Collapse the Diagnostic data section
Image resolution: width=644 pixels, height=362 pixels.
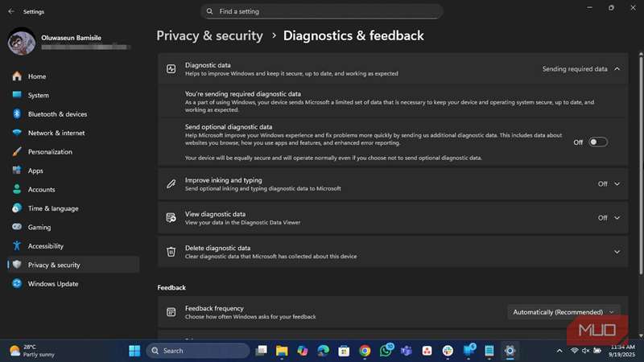pyautogui.click(x=617, y=69)
